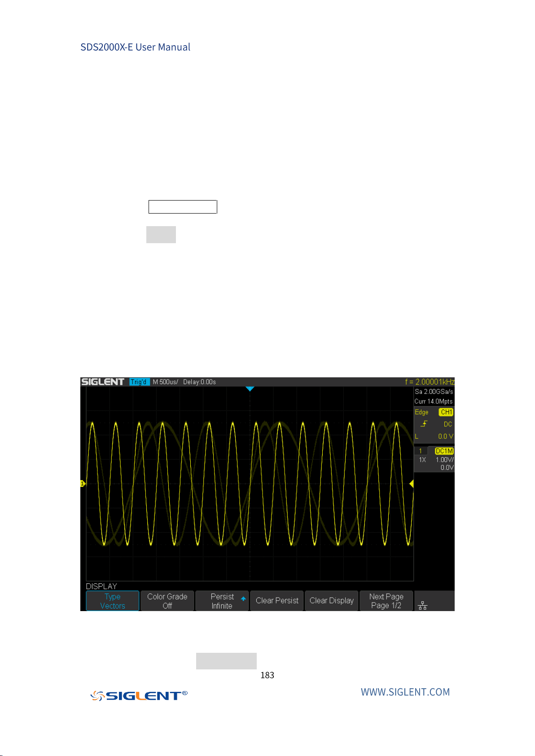The image size is (535, 756).
Task: Click the trigger level 0.0 V value
Action: click(x=446, y=436)
